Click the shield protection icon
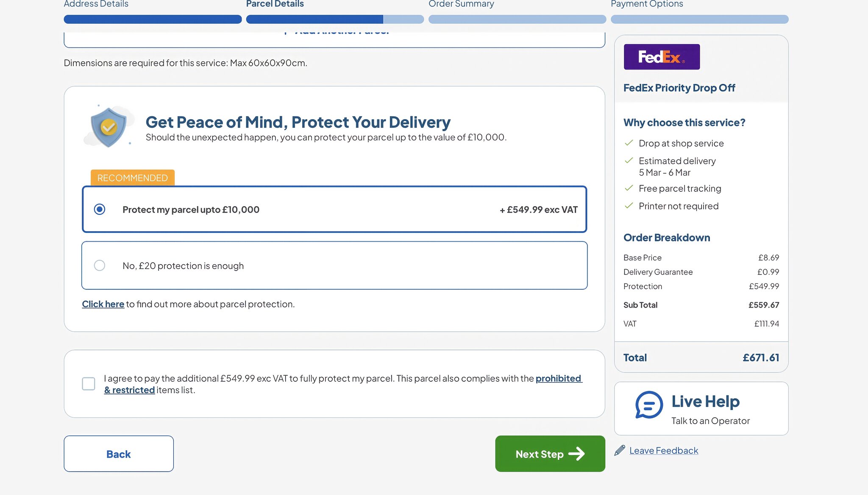 coord(109,125)
